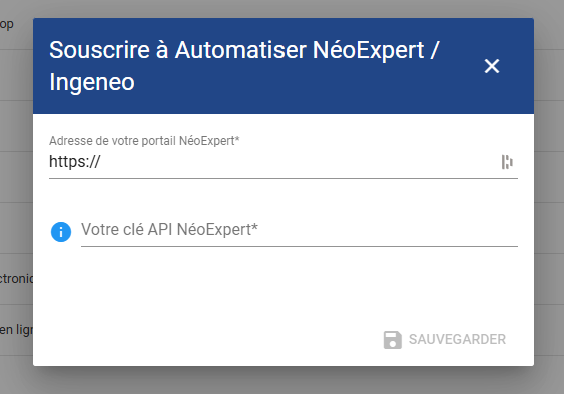Click the underline beneath the portal address field
Viewport: 564px width, 394px height.
283,178
